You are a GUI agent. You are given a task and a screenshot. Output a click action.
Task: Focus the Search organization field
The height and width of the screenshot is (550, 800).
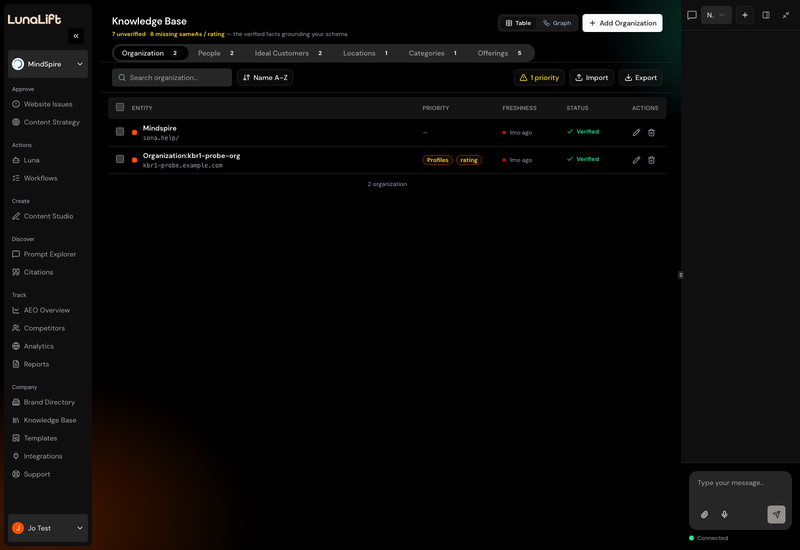coord(172,78)
